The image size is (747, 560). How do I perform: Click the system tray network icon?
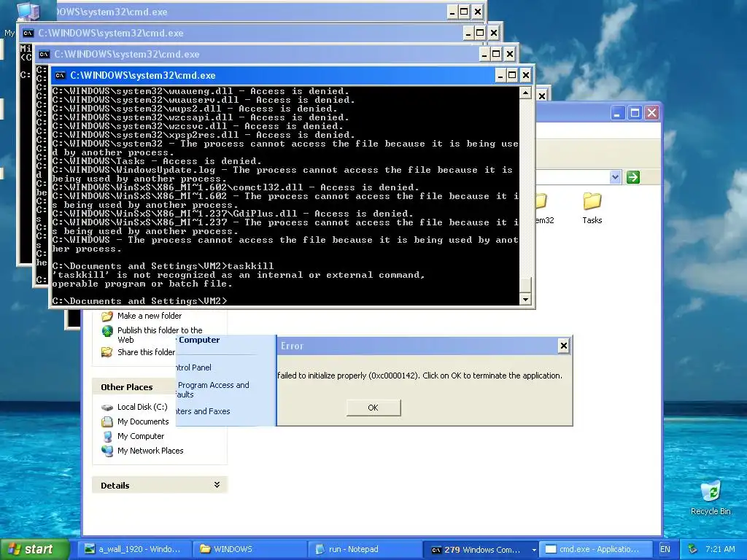point(692,549)
